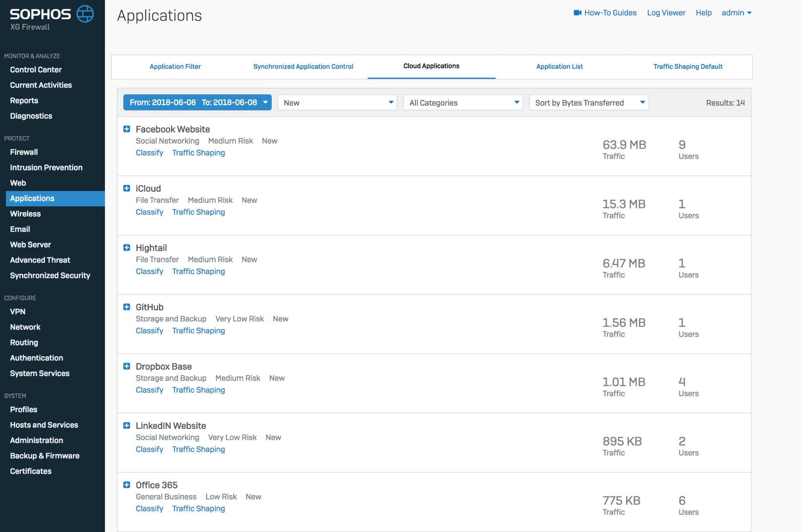The width and height of the screenshot is (802, 532).
Task: Click Classify for Hightail
Action: pos(150,271)
